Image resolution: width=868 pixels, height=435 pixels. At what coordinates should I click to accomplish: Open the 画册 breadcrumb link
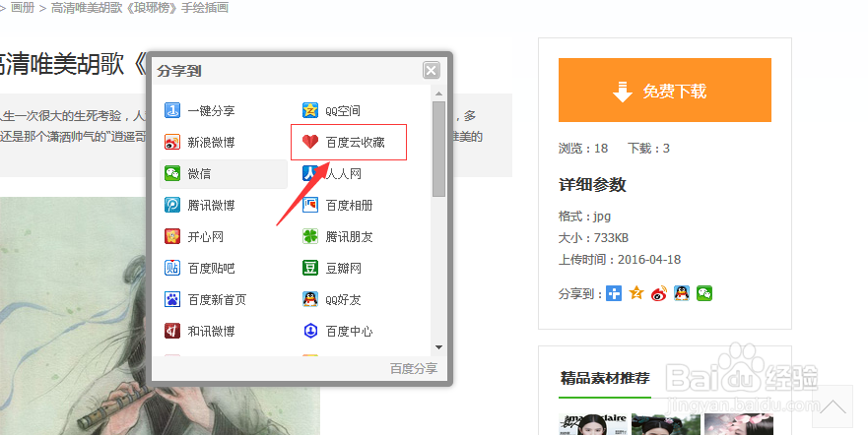tap(23, 8)
